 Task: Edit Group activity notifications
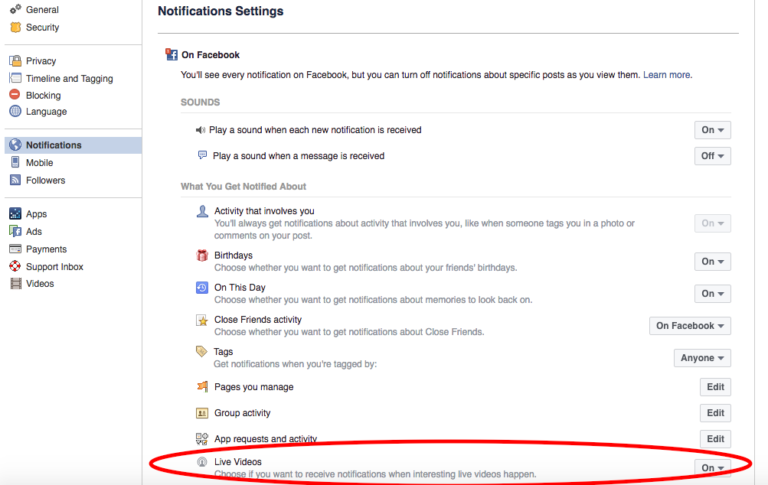click(716, 413)
